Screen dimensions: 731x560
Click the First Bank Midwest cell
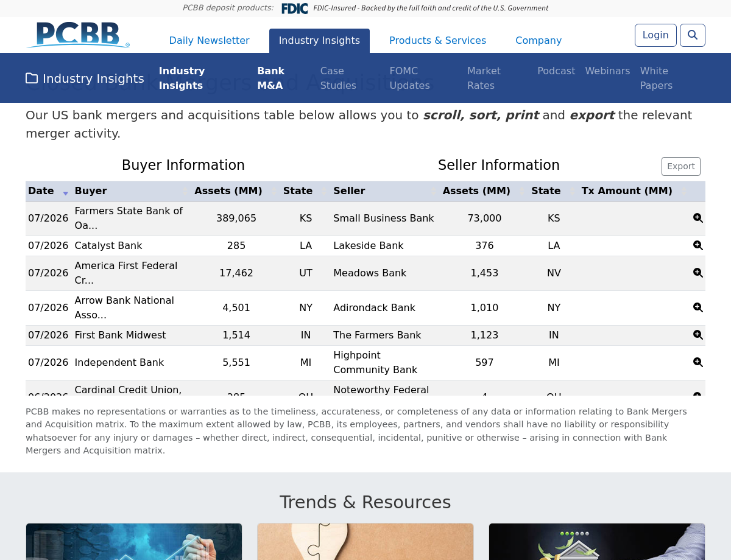pyautogui.click(x=132, y=335)
